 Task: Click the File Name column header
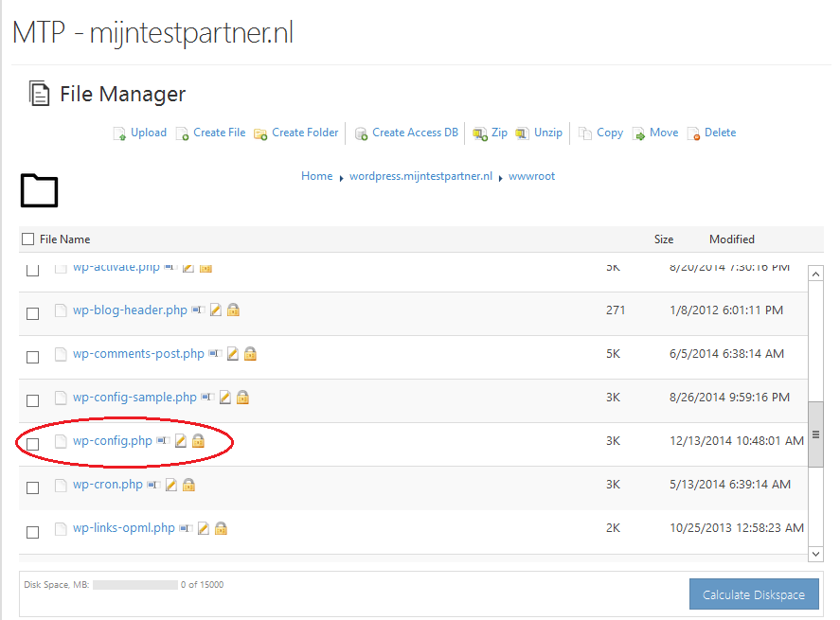(x=64, y=239)
